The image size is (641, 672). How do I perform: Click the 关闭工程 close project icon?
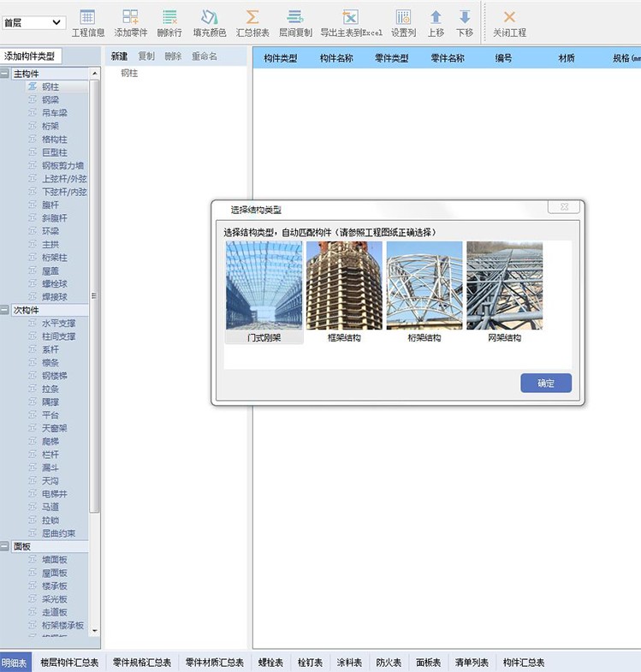509,23
